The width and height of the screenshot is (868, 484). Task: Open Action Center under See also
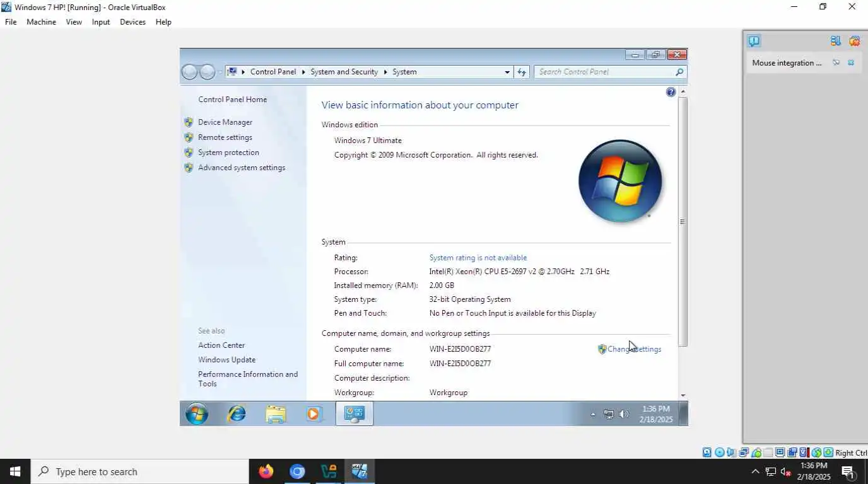click(x=221, y=345)
